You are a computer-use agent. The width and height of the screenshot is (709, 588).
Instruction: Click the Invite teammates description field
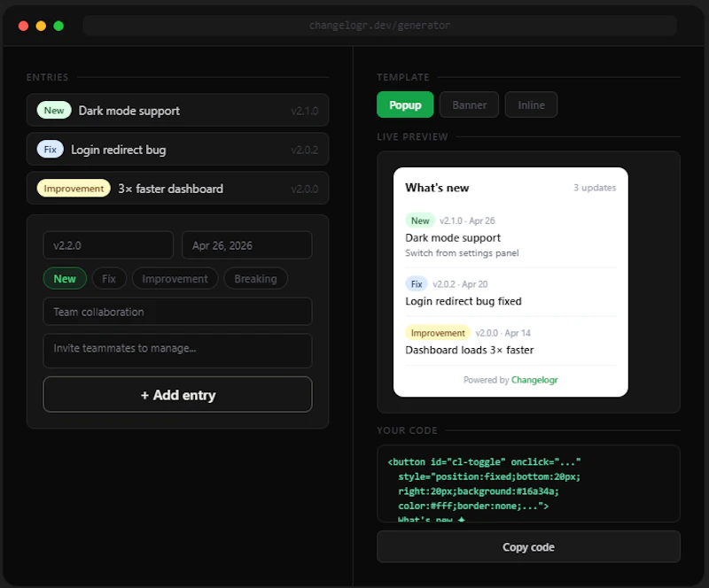178,351
